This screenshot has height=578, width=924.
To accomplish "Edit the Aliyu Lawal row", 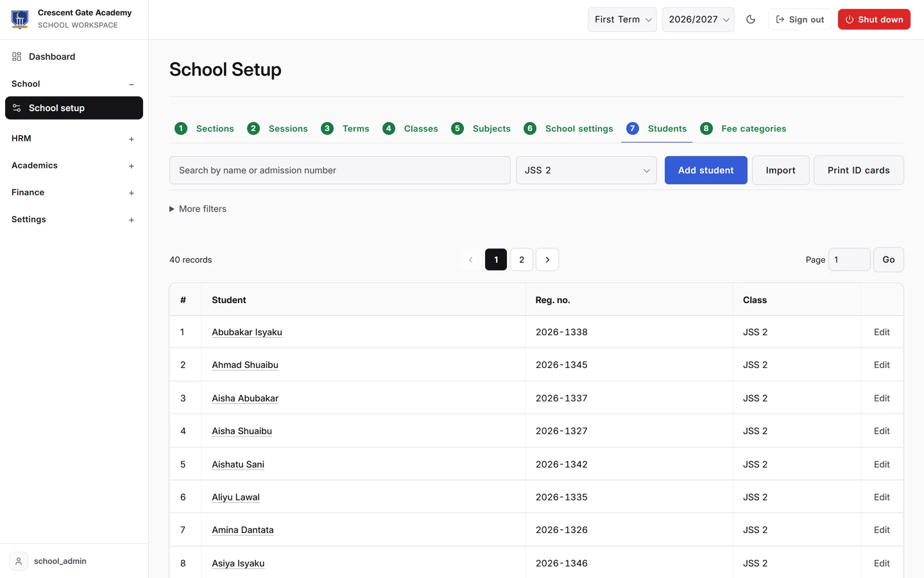I will pyautogui.click(x=882, y=497).
